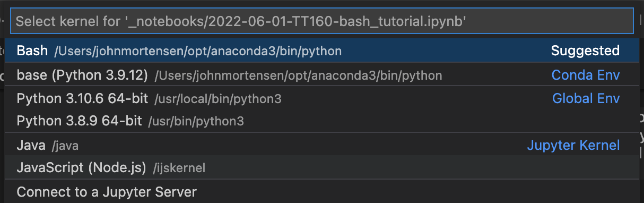The height and width of the screenshot is (203, 644).
Task: Choose the suggested Bash kernel
Action: (x=321, y=51)
